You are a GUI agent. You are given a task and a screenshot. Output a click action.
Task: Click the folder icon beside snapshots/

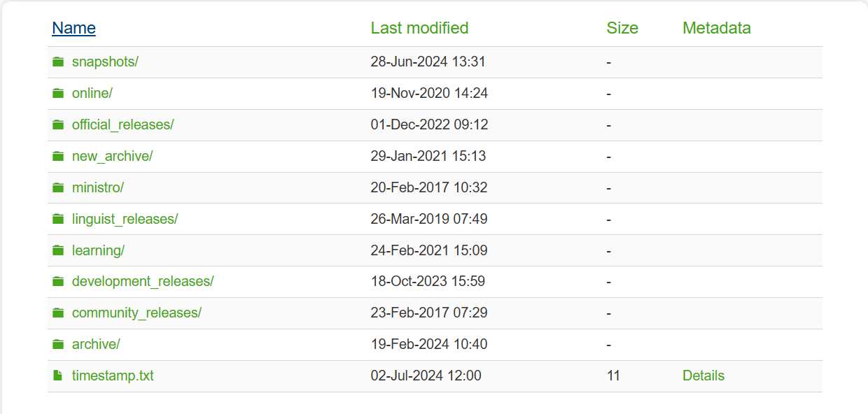(58, 62)
